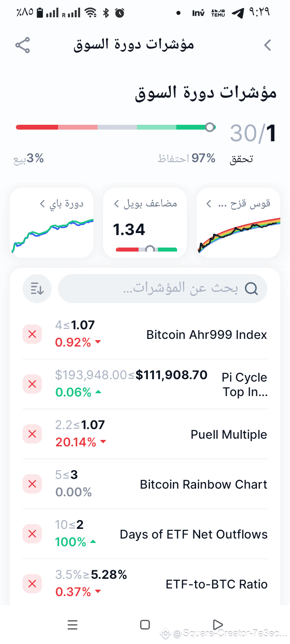
Task: Tap red X status for Bitcoin Rainbow Chart
Action: coord(32,484)
